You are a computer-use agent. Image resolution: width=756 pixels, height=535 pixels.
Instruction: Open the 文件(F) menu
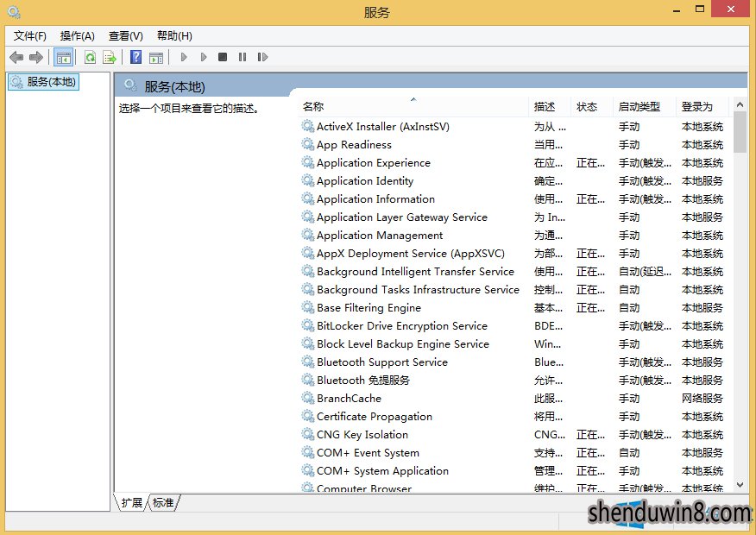pos(30,35)
